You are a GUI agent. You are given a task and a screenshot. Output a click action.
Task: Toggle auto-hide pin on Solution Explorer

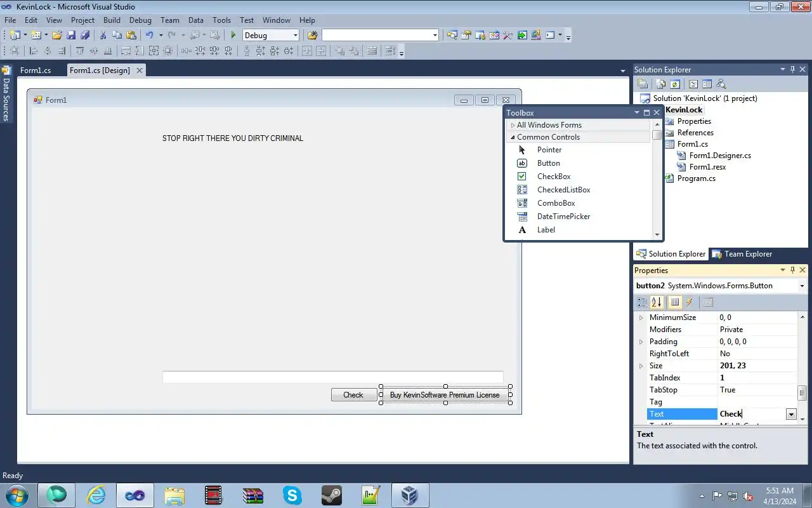[792, 69]
